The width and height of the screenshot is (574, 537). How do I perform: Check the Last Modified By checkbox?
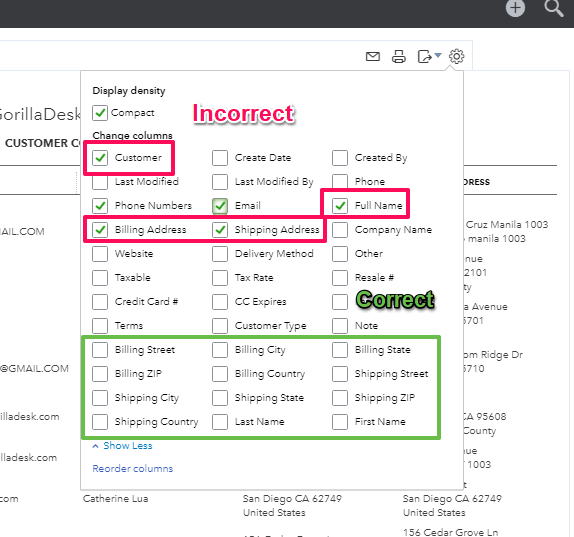220,182
